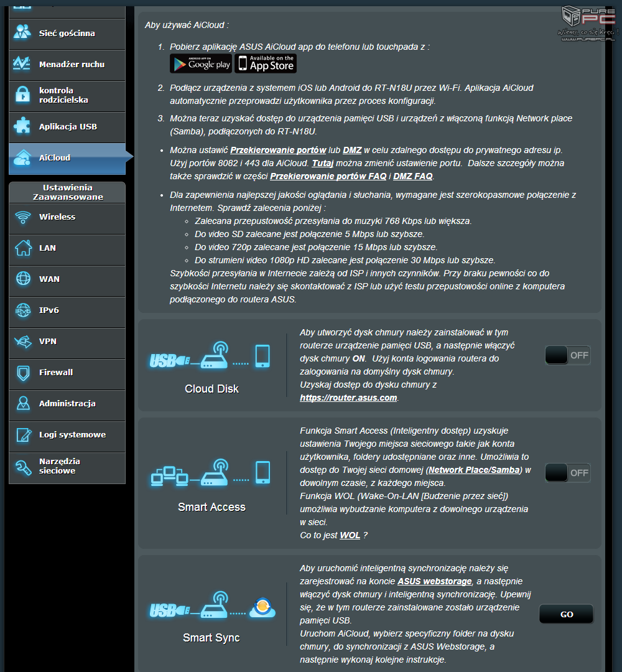Image resolution: width=622 pixels, height=672 pixels.
Task: Click the parental control padlock icon
Action: (23, 95)
